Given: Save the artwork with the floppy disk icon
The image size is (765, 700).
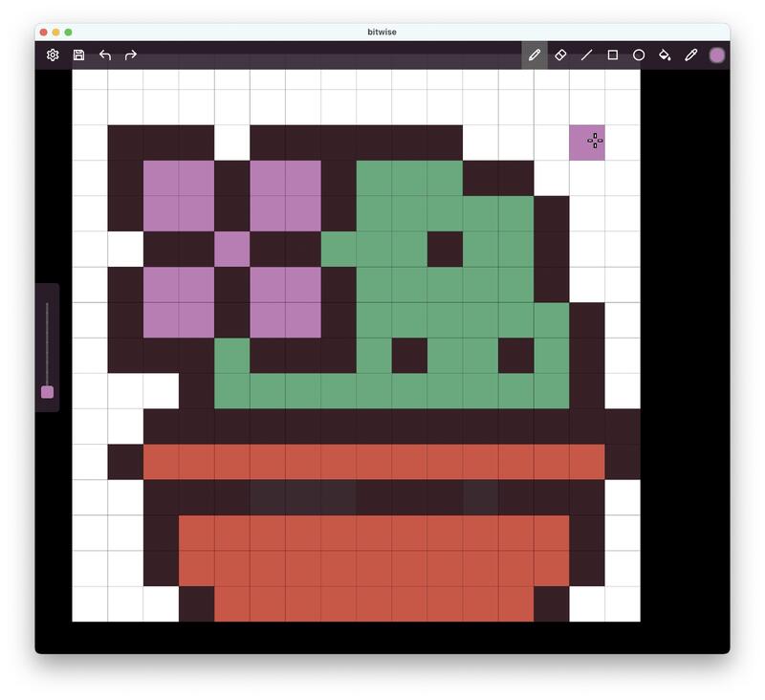Looking at the screenshot, I should [78, 55].
